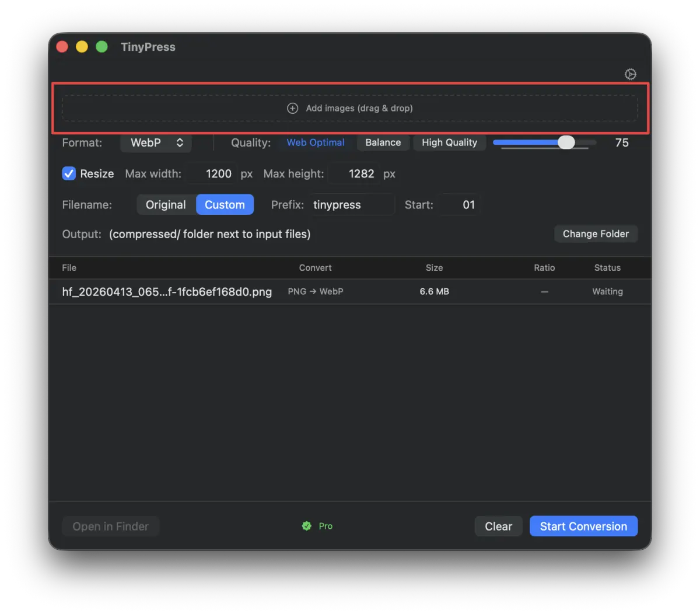
Task: Click the green zoom window button
Action: 101,47
